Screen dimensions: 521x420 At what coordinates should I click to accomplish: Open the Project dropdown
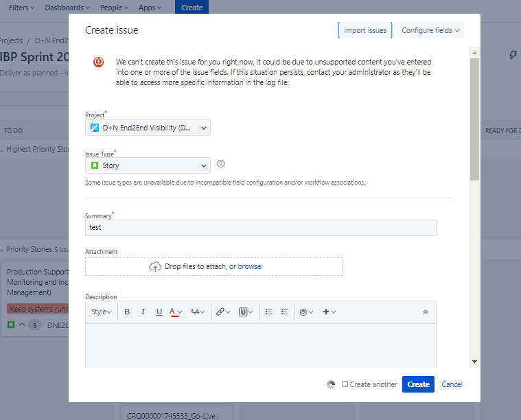(148, 128)
